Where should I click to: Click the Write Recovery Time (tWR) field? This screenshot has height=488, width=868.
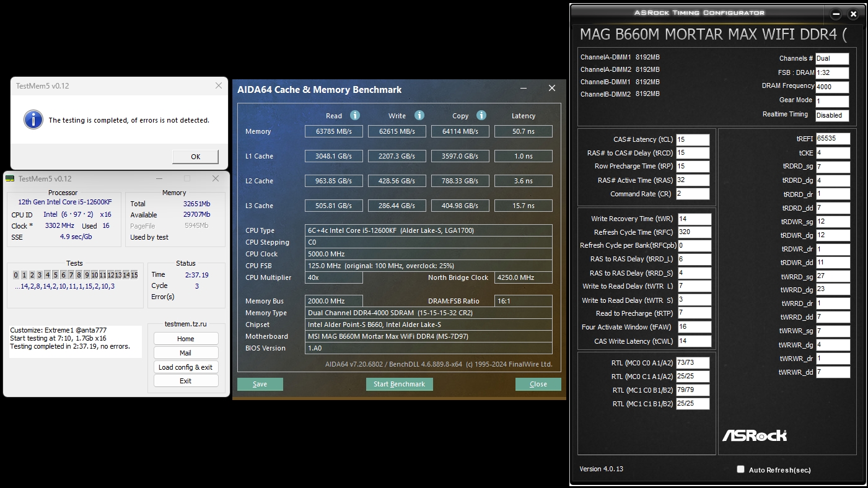click(x=695, y=219)
